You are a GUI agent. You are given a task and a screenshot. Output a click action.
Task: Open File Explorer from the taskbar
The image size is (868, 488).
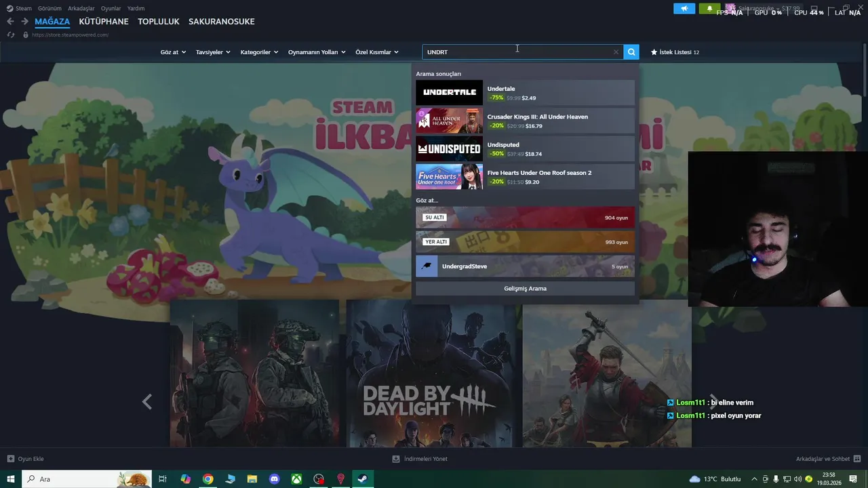pyautogui.click(x=252, y=479)
